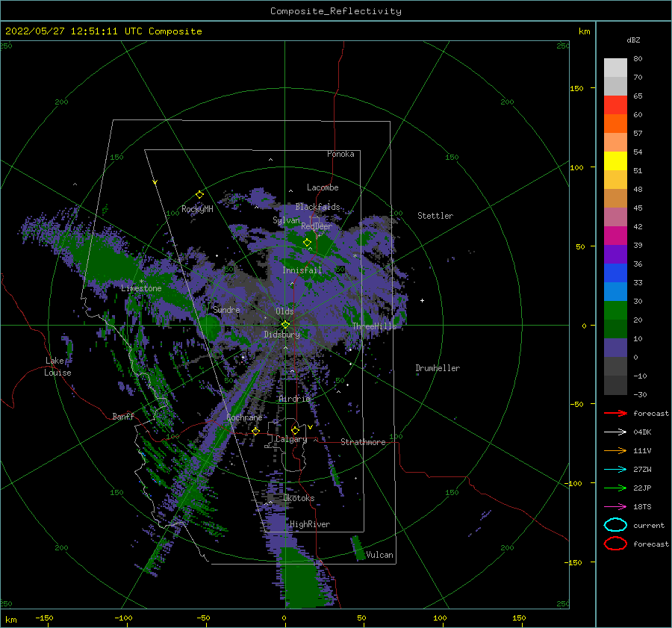The height and width of the screenshot is (628, 672).
Task: Click the Sundre town label
Action: click(x=226, y=309)
